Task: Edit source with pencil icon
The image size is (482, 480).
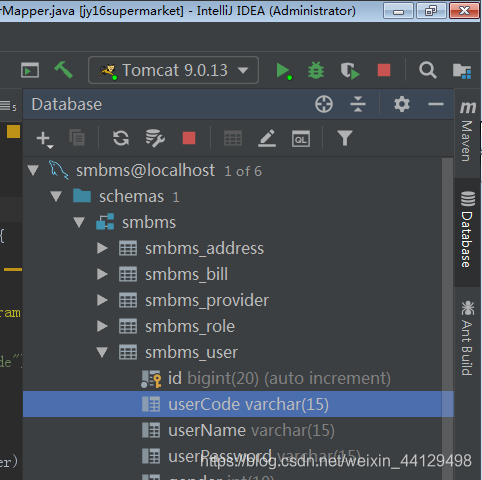Action: click(267, 138)
